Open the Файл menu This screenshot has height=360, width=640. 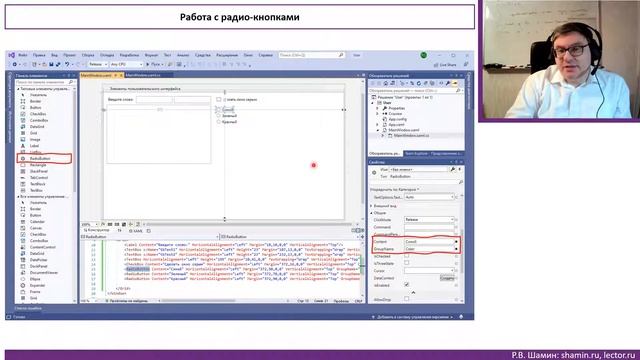(23, 55)
